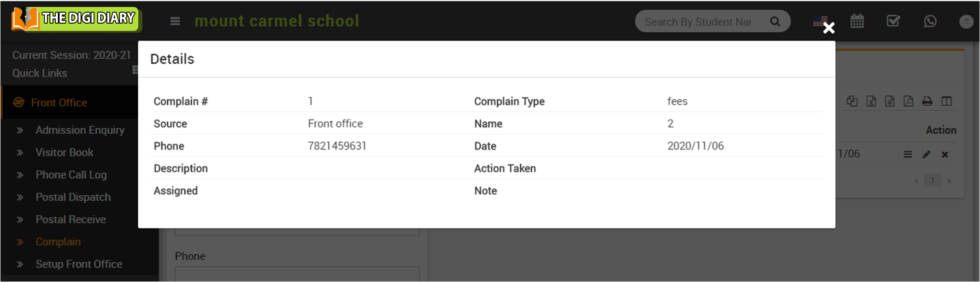The width and height of the screenshot is (980, 282).
Task: Export the table as PDF
Action: tap(908, 101)
